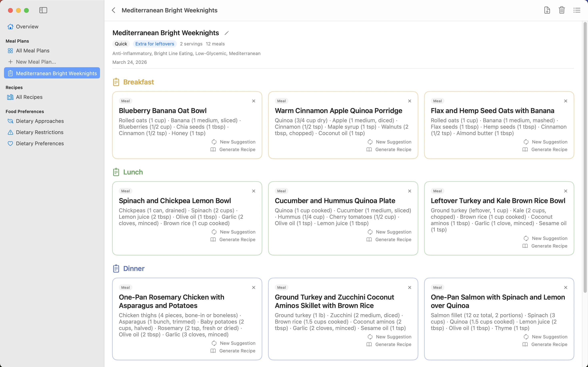Screen dimensions: 588x367
Task: Open All Recipes via its book icon
Action: click(x=10, y=97)
